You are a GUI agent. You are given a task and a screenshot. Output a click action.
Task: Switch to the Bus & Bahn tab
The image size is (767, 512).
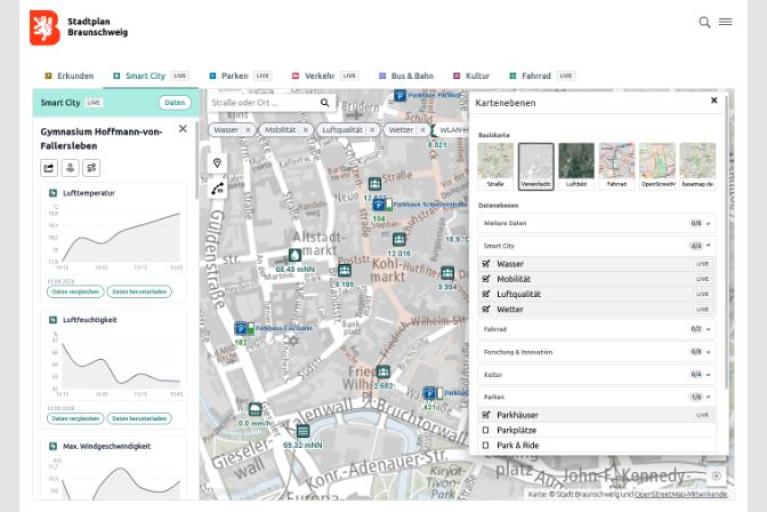[x=406, y=76]
